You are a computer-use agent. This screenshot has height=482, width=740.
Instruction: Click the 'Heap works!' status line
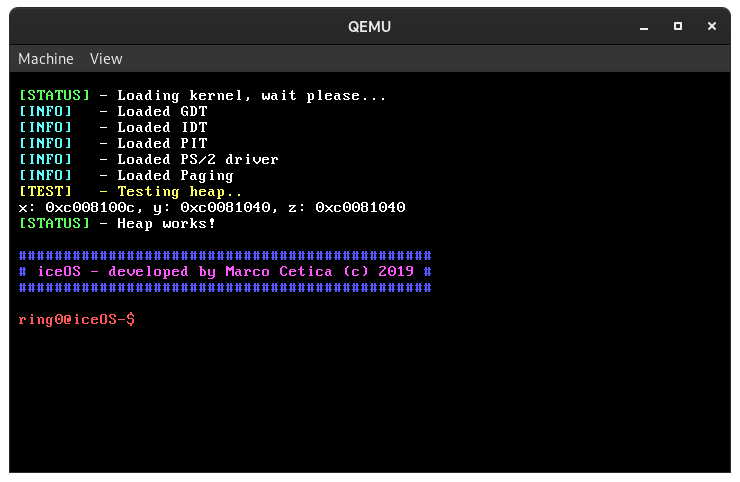tap(166, 224)
